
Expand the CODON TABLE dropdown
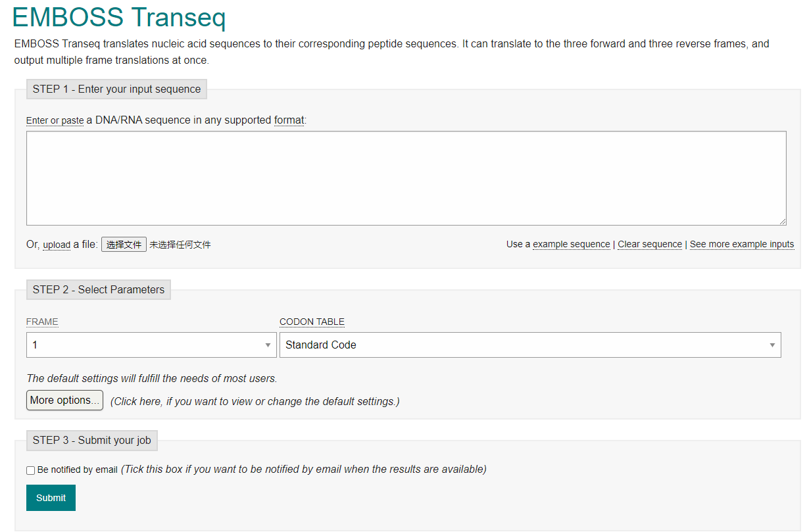pos(529,345)
